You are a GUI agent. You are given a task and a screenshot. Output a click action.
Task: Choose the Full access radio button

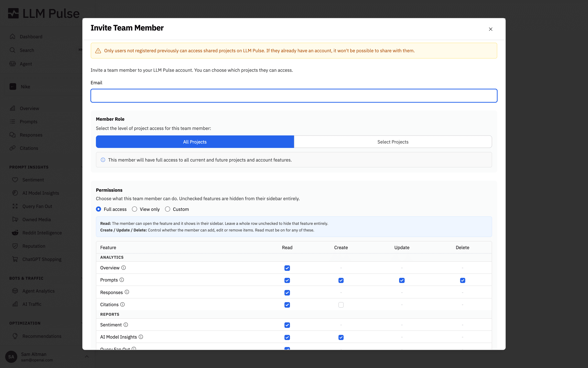(98, 209)
